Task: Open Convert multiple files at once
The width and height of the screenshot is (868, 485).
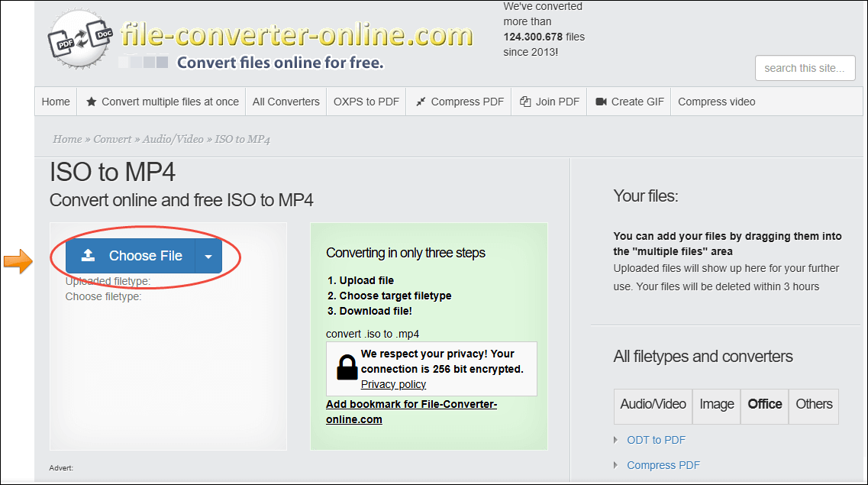Action: (162, 102)
